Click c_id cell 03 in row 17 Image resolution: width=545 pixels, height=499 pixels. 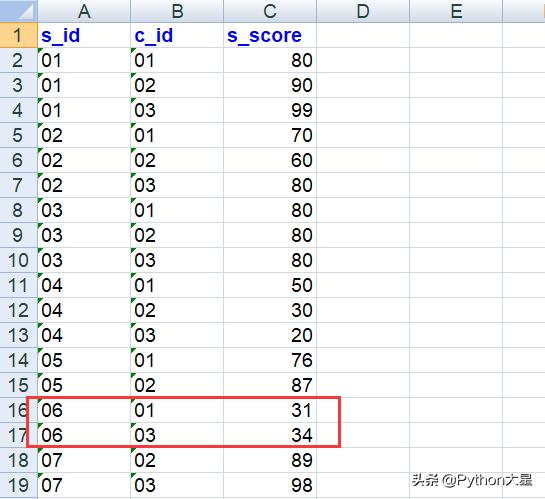(x=177, y=435)
